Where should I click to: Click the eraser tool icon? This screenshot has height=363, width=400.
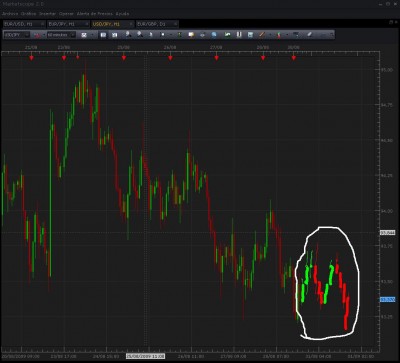310,34
